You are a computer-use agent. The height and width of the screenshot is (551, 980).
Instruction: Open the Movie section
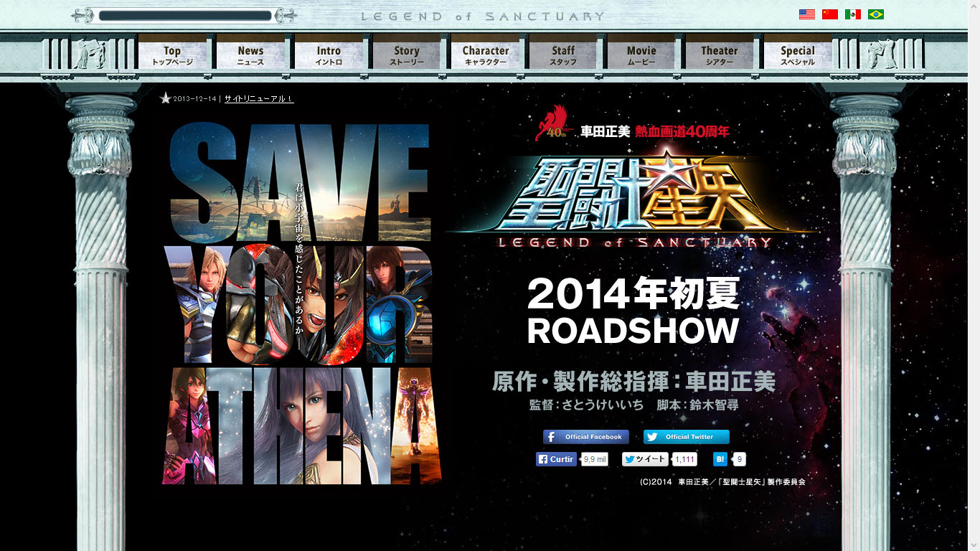[x=641, y=55]
